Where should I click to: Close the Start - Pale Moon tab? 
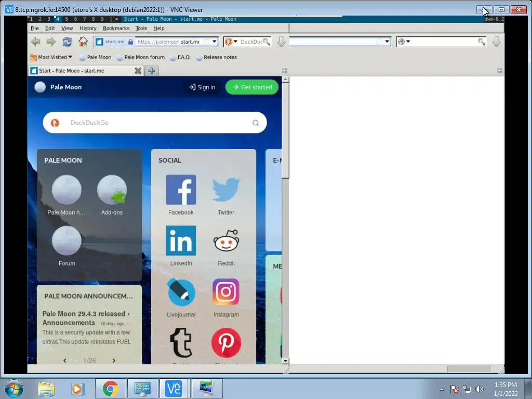click(138, 71)
